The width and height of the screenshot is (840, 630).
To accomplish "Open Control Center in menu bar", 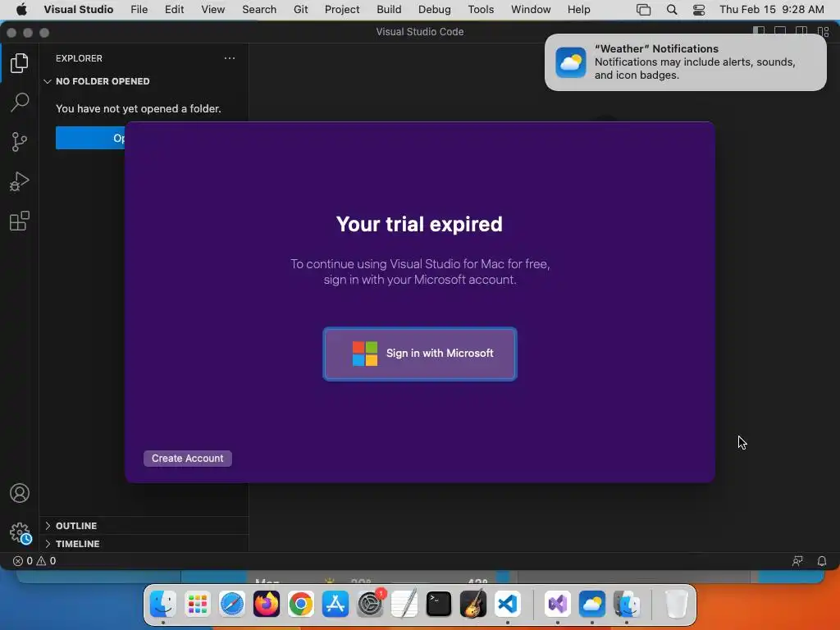I will click(x=699, y=10).
